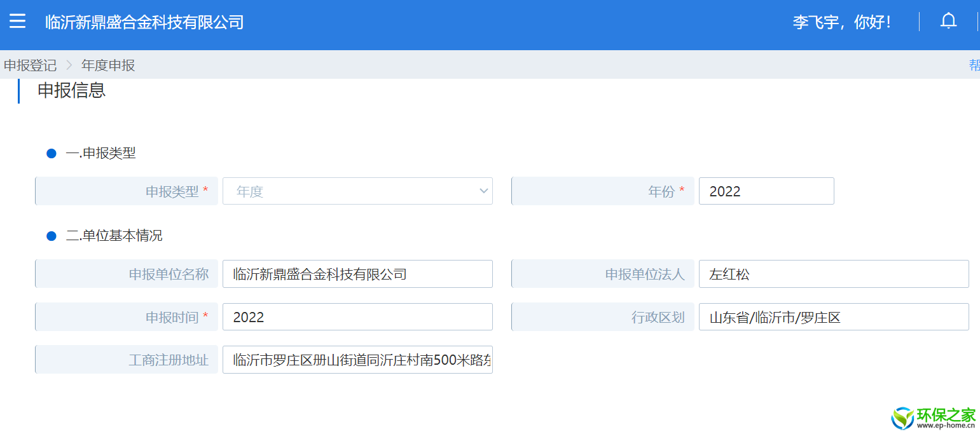Viewport: 980px width, 434px height.
Task: Click the 工商注册地址 address field
Action: click(x=357, y=360)
